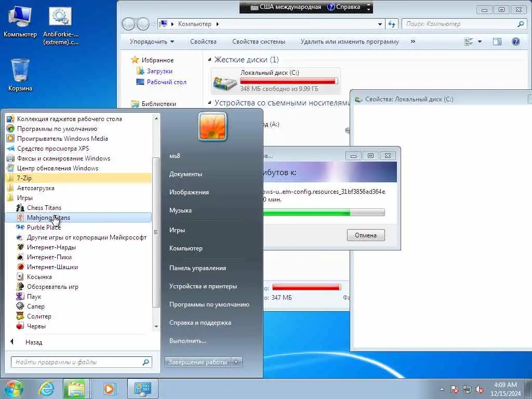Open Упорядочить dropdown menu
Viewport: 532px width, 399px height.
tap(152, 42)
